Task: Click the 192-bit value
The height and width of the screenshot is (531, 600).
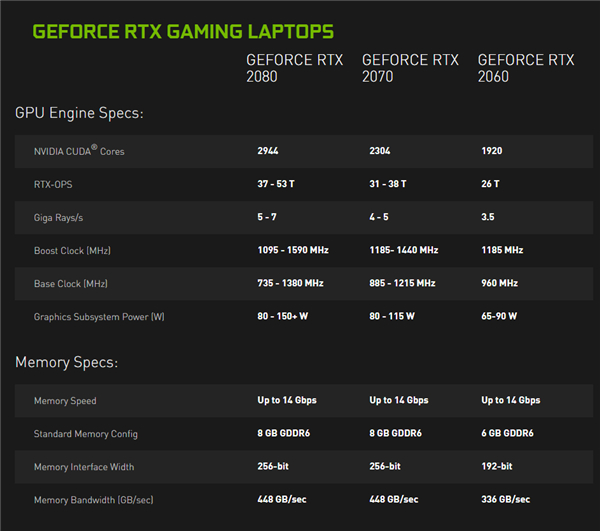Action: click(x=497, y=466)
